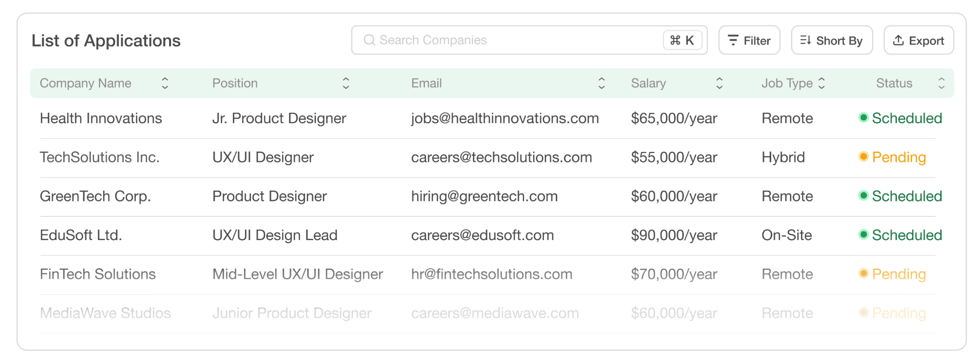Click the Command K shortcut badge
The width and height of the screenshot is (980, 362).
point(682,40)
